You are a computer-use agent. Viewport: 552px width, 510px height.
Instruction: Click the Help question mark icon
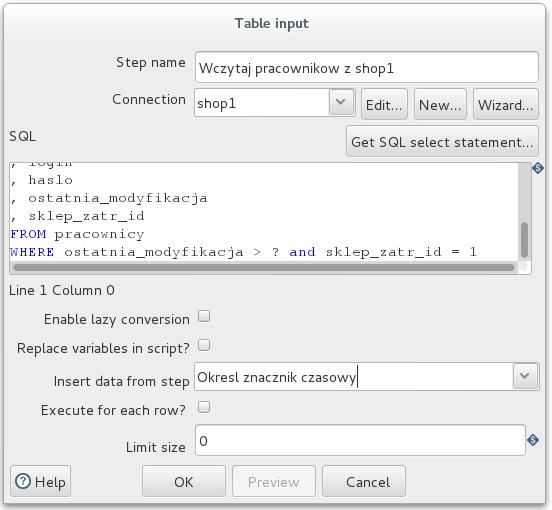(x=23, y=481)
